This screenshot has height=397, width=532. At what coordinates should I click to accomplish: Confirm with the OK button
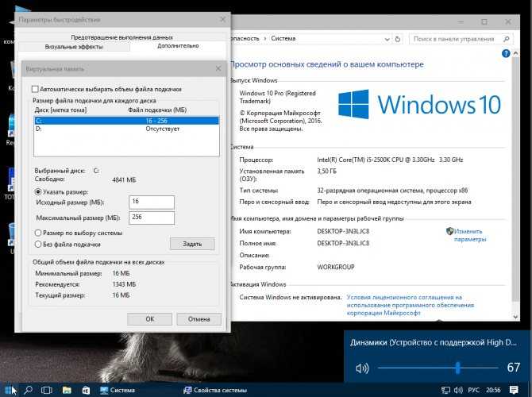[x=149, y=319]
